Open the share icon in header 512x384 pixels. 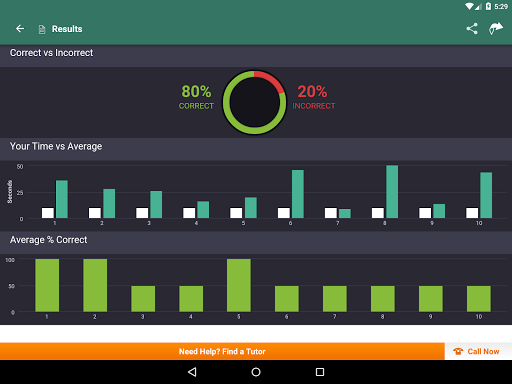click(x=472, y=29)
